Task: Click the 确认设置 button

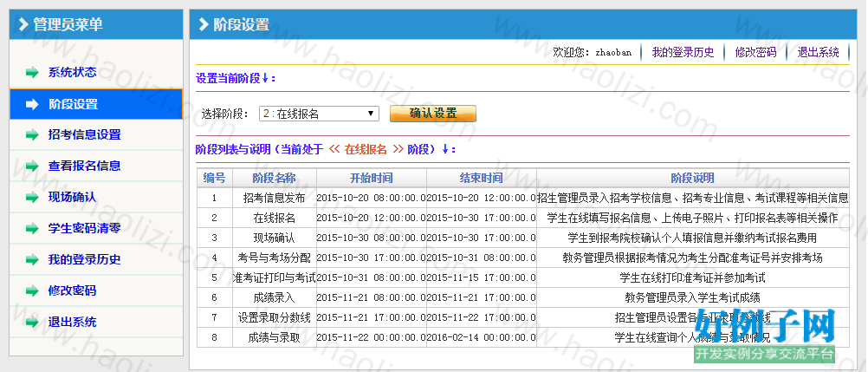Action: tap(433, 114)
